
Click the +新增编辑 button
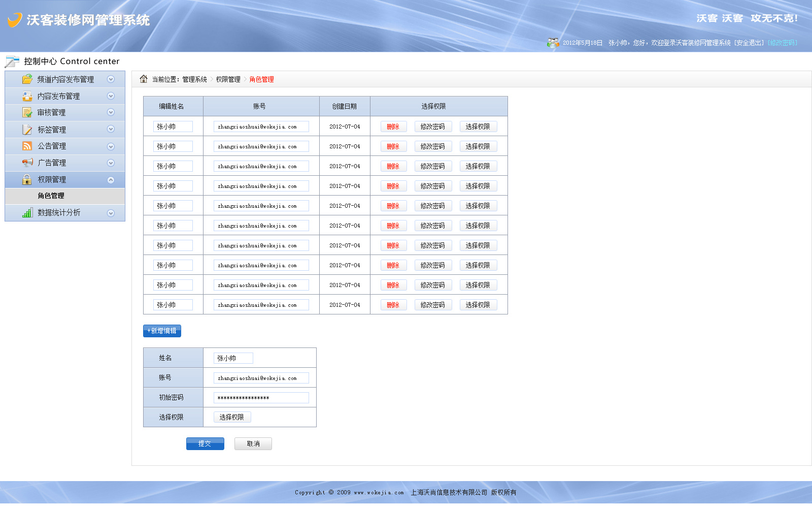162,331
